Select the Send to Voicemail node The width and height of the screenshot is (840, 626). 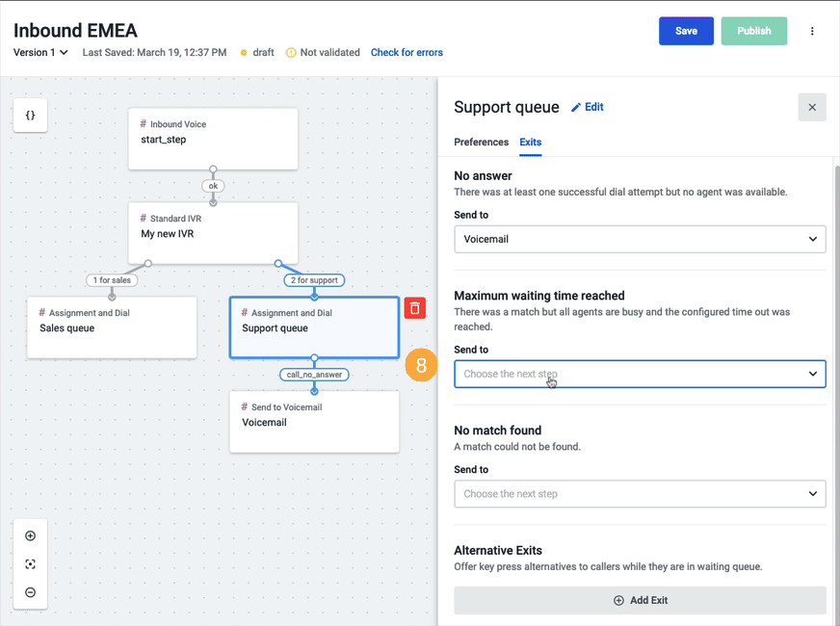click(x=314, y=422)
